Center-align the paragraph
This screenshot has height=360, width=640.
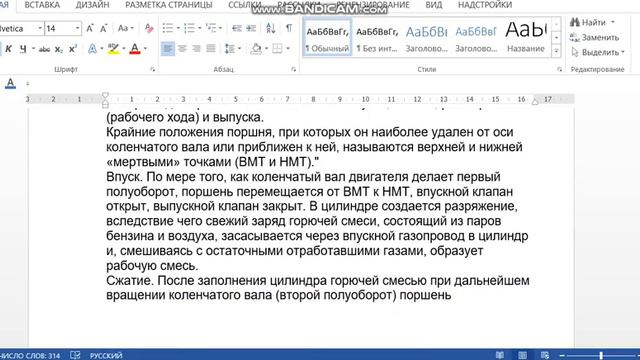[x=182, y=49]
